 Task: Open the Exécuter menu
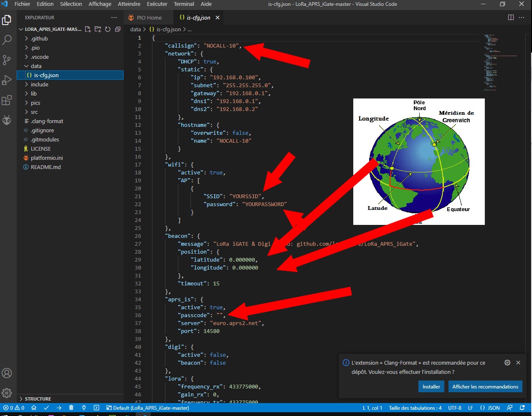pyautogui.click(x=157, y=4)
